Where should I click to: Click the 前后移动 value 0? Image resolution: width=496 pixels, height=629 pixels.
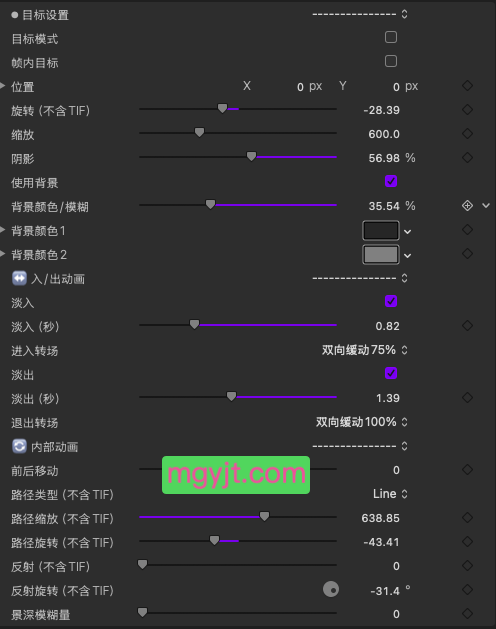[x=396, y=470]
